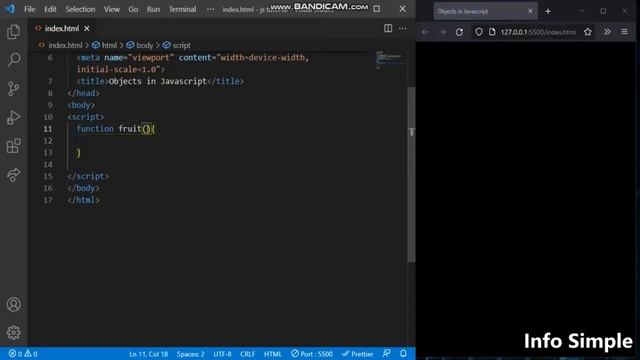This screenshot has height=360, width=640.
Task: Open the File menu
Action: (x=29, y=9)
